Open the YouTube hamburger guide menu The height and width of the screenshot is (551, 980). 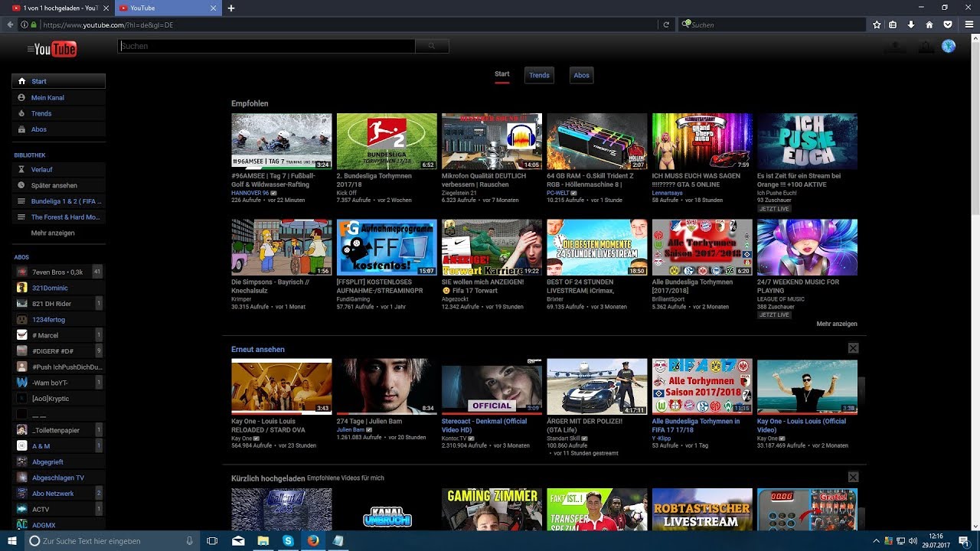30,50
